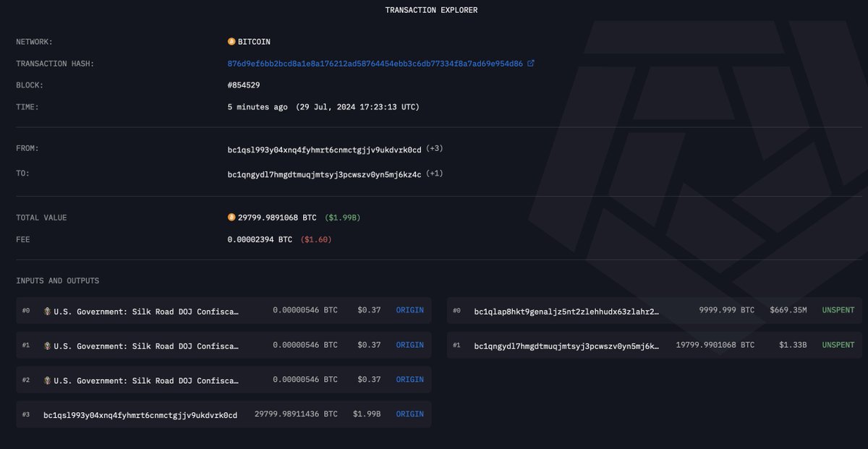Click UNSPENT label on output #1
This screenshot has height=449, width=868.
click(x=837, y=345)
